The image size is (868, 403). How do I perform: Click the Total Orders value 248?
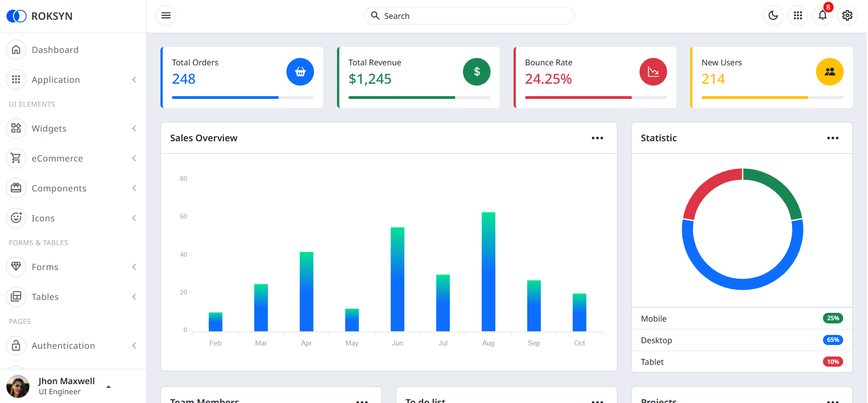184,79
